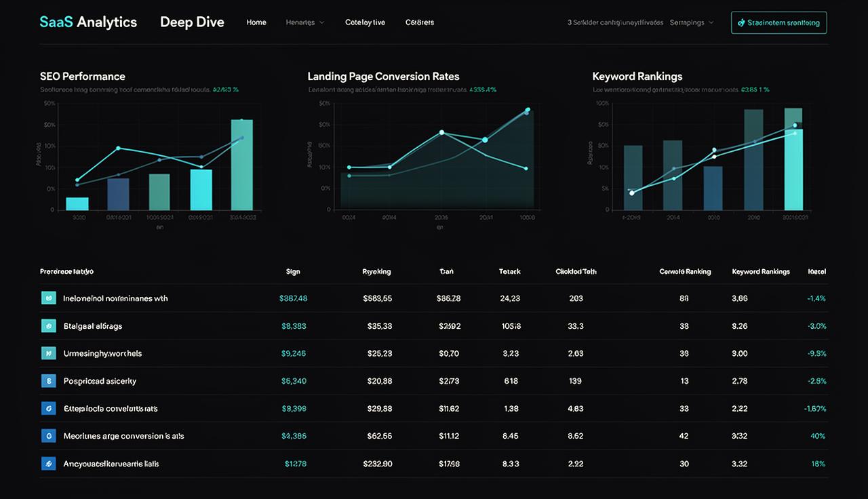This screenshot has width=868, height=499.
Task: Click the brightest teal bar in Keyword Rankings chart
Action: [793, 169]
